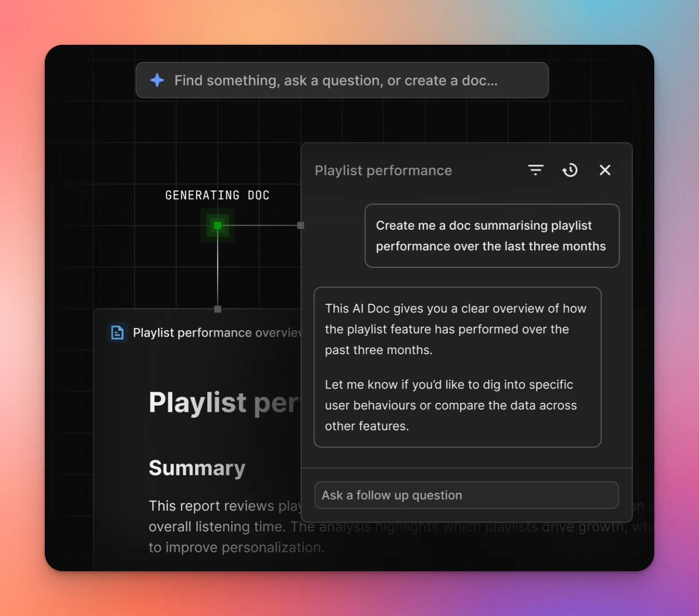
Task: Click the Summary section heading
Action: pyautogui.click(x=197, y=467)
